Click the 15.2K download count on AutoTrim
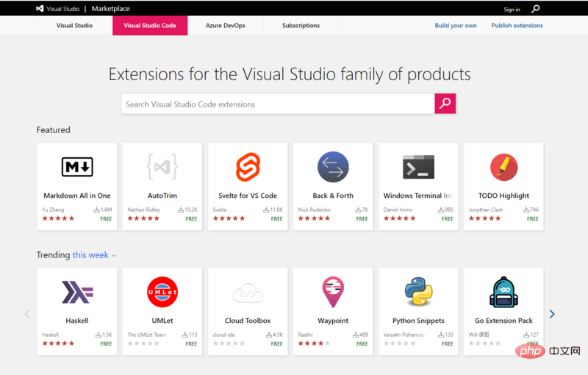 coord(187,210)
